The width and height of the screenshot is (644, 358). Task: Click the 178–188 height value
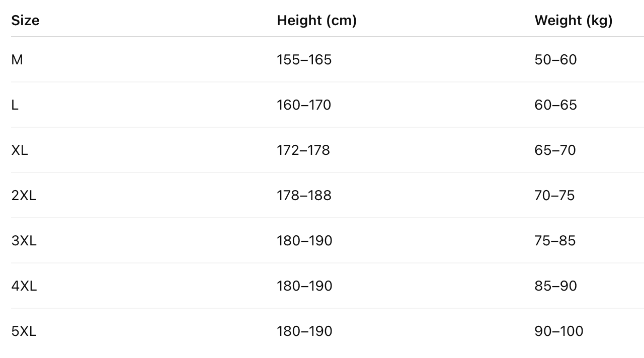[304, 196]
